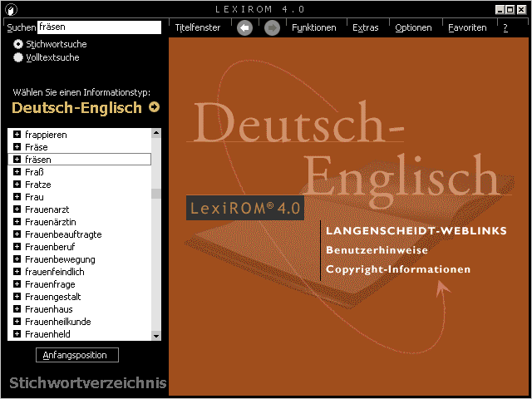The width and height of the screenshot is (532, 399).
Task: Expand the Frauenheld entry
Action: (17, 334)
